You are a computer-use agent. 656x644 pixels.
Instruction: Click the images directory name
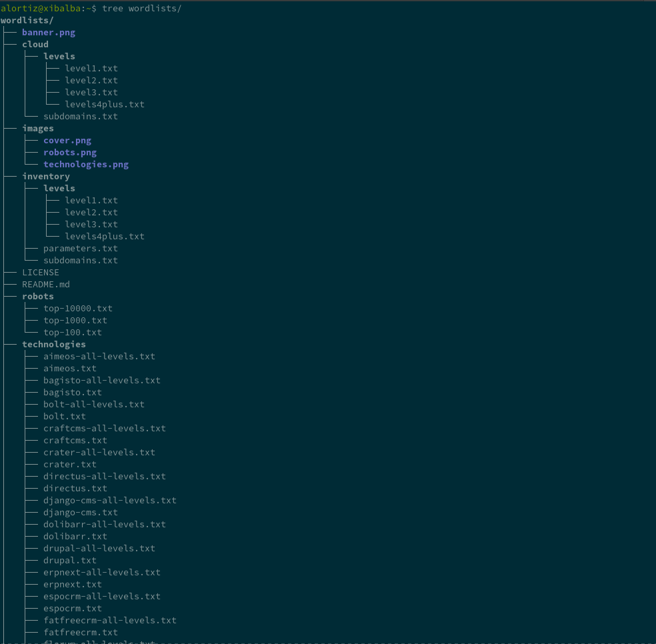(x=37, y=129)
